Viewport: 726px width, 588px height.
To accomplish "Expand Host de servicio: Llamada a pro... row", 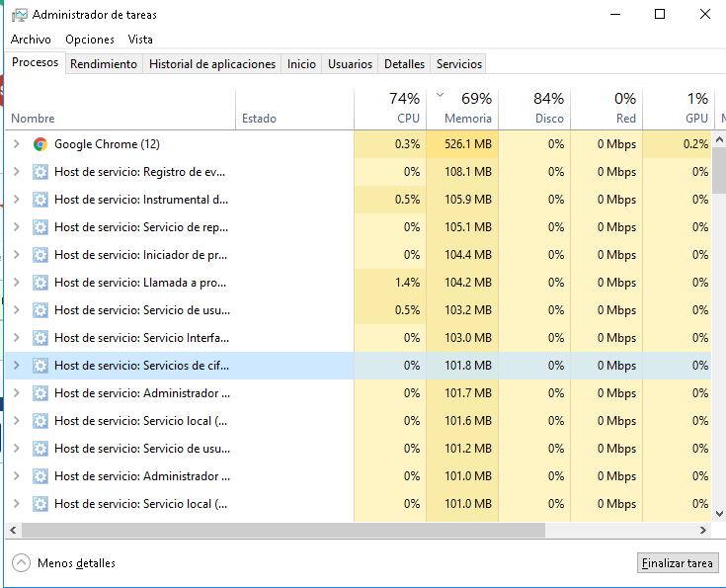I will point(17,283).
